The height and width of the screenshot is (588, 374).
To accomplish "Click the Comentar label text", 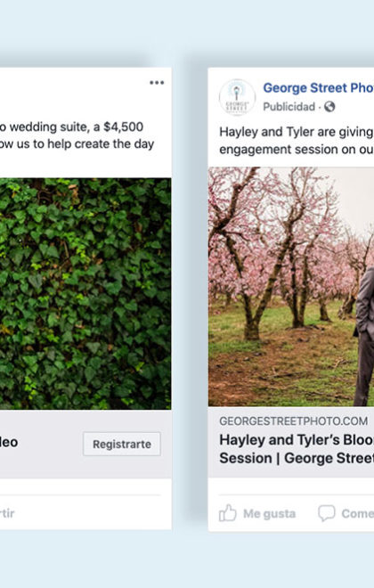I will pos(357,513).
